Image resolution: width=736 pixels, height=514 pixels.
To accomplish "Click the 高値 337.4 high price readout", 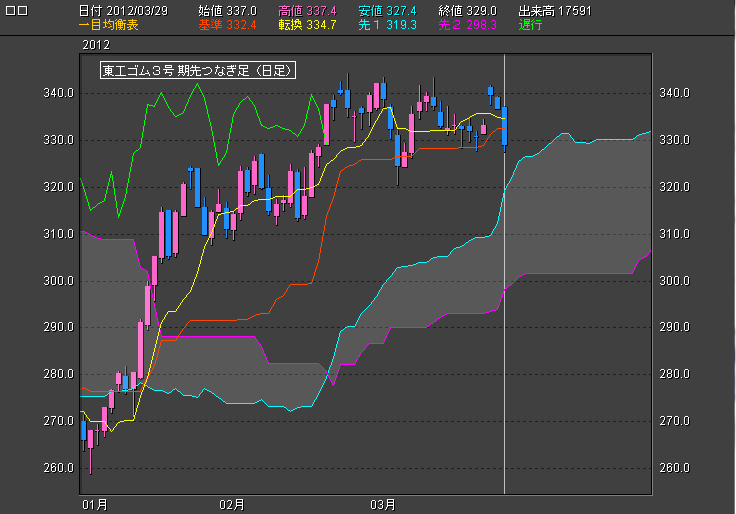I will [307, 10].
